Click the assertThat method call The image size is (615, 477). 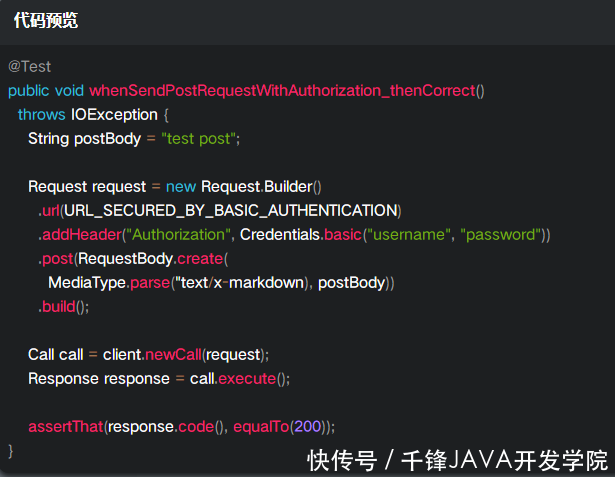(x=65, y=426)
